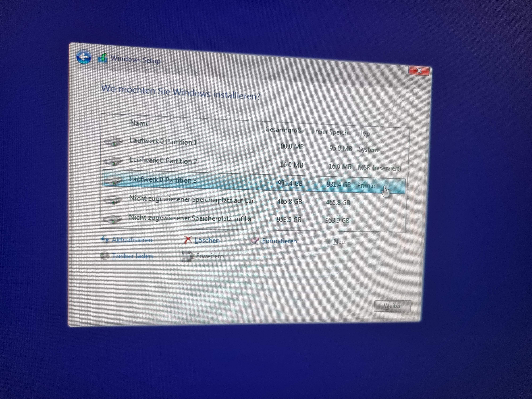Create new partition with Neu link
The width and height of the screenshot is (532, 399).
[x=339, y=242]
